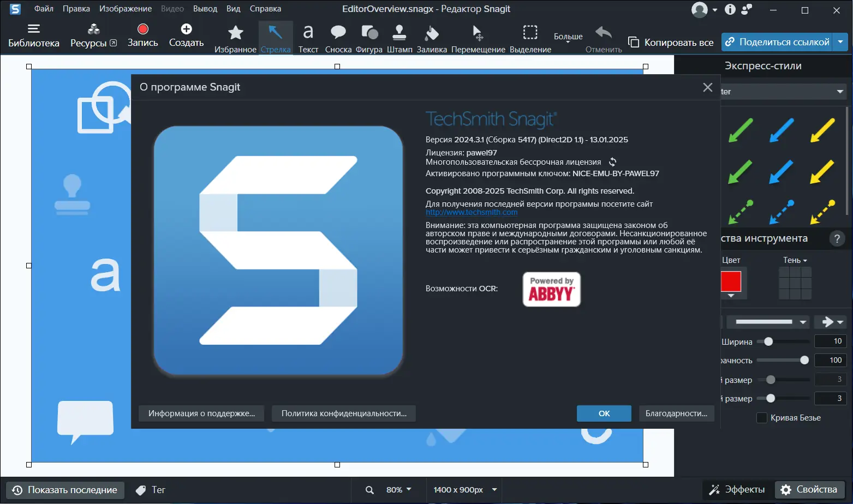Open the Справка menu
853x504 pixels.
[265, 8]
